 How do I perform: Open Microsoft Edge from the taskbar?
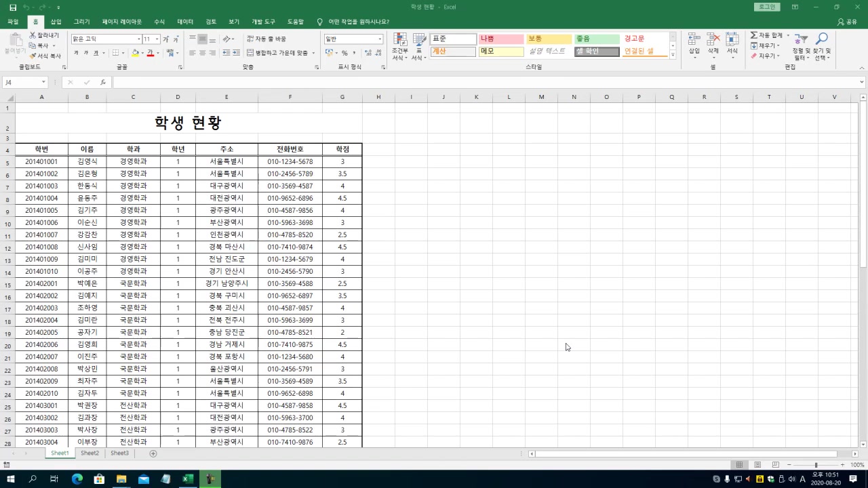(77, 479)
